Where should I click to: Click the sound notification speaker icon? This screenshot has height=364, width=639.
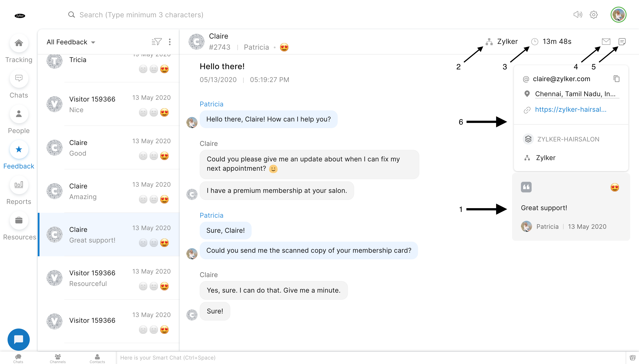[578, 15]
